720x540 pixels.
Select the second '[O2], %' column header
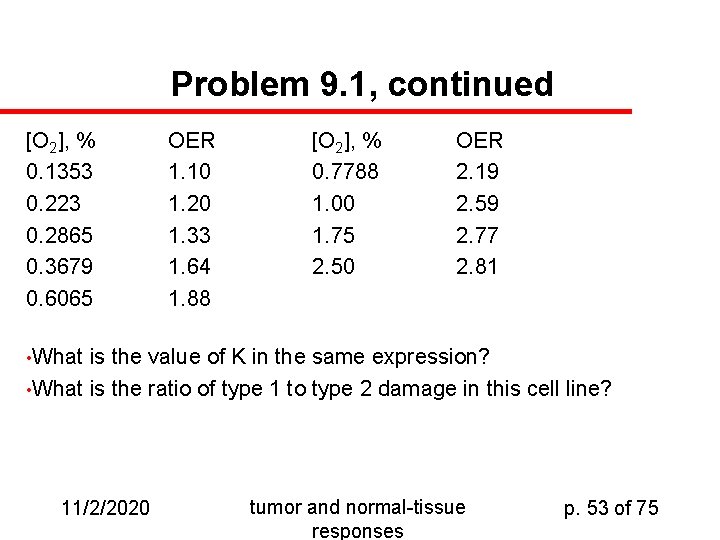[346, 141]
